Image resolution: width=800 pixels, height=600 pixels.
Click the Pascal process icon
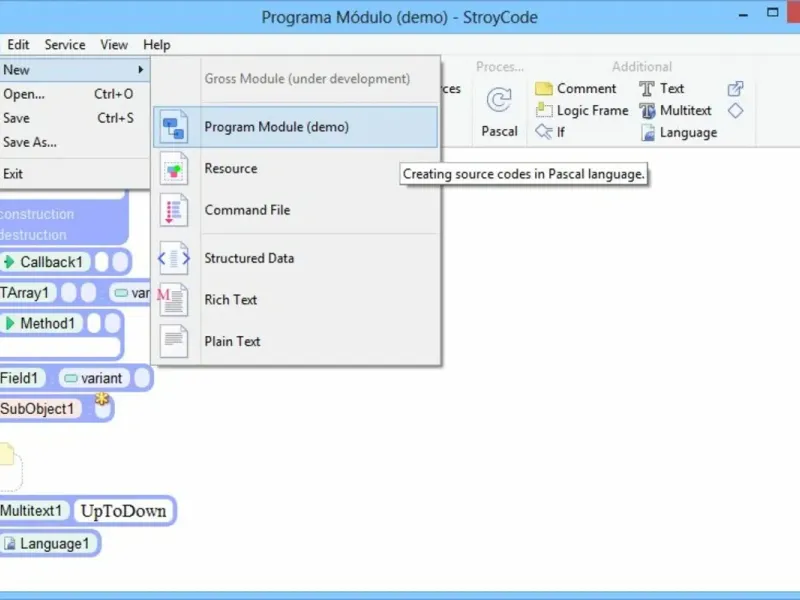coord(499,99)
